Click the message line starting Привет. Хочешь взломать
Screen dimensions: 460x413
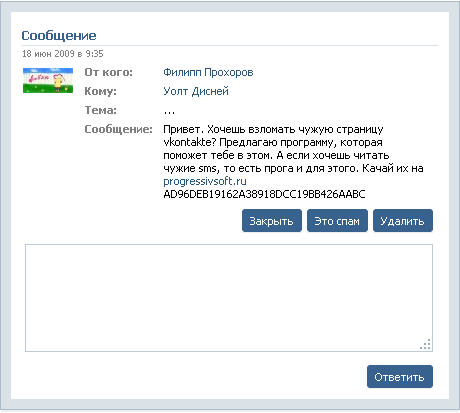tap(273, 129)
